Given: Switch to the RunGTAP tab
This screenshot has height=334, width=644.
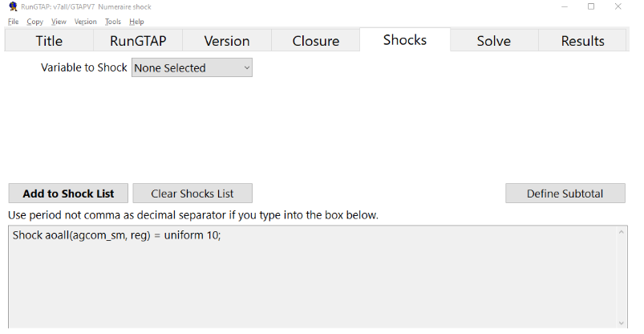Looking at the screenshot, I should tap(138, 41).
